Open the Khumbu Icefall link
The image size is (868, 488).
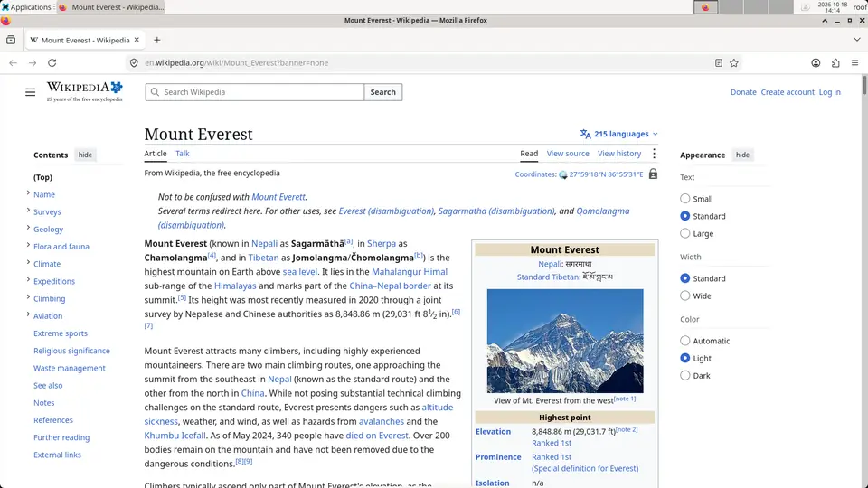pos(175,436)
